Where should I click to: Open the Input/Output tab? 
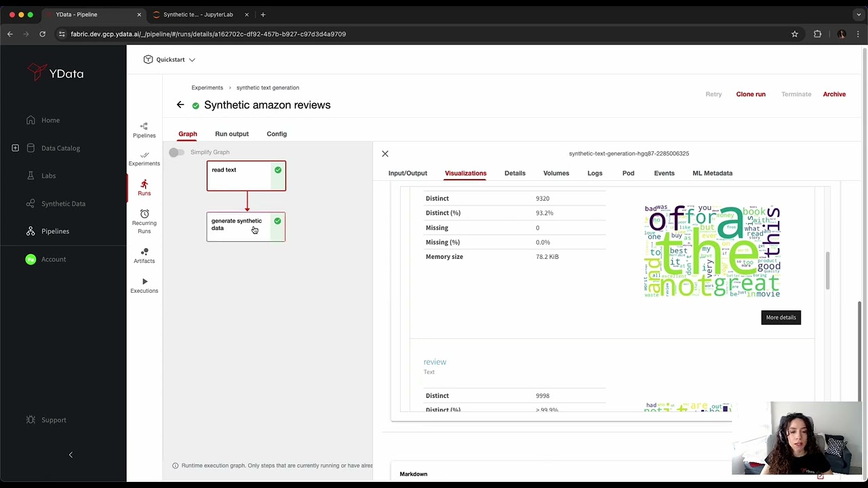(x=408, y=173)
